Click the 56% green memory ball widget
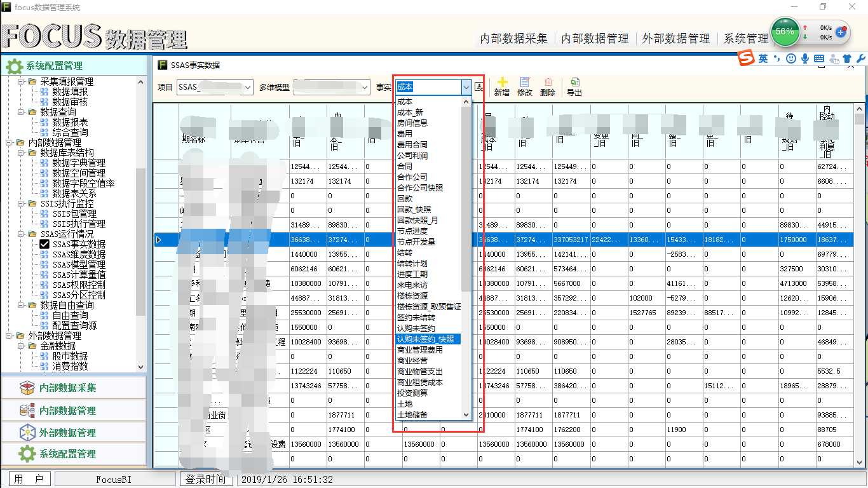 785,31
